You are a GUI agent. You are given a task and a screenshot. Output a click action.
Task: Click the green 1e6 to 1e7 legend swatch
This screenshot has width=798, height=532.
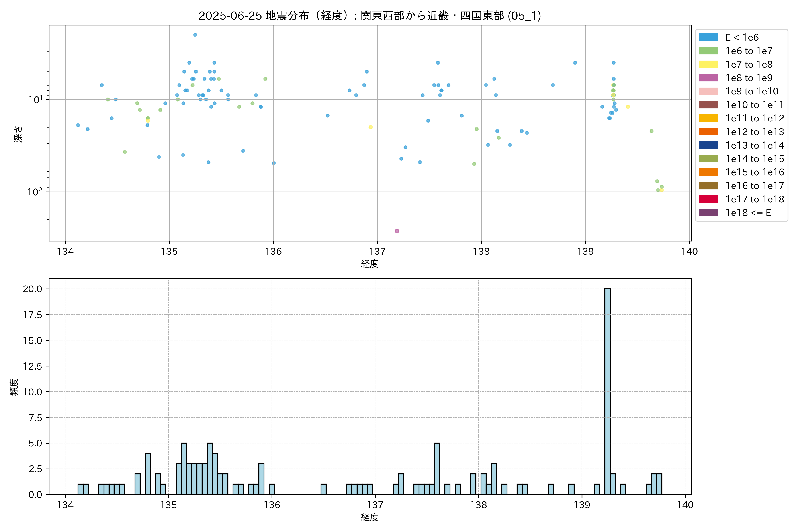708,51
